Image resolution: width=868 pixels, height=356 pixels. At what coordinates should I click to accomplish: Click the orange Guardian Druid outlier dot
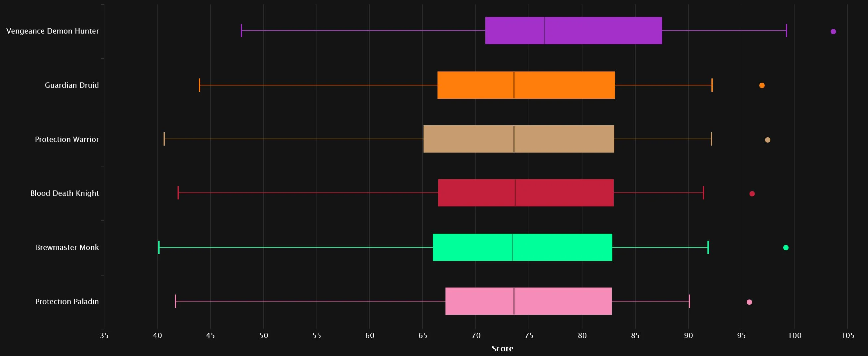762,85
